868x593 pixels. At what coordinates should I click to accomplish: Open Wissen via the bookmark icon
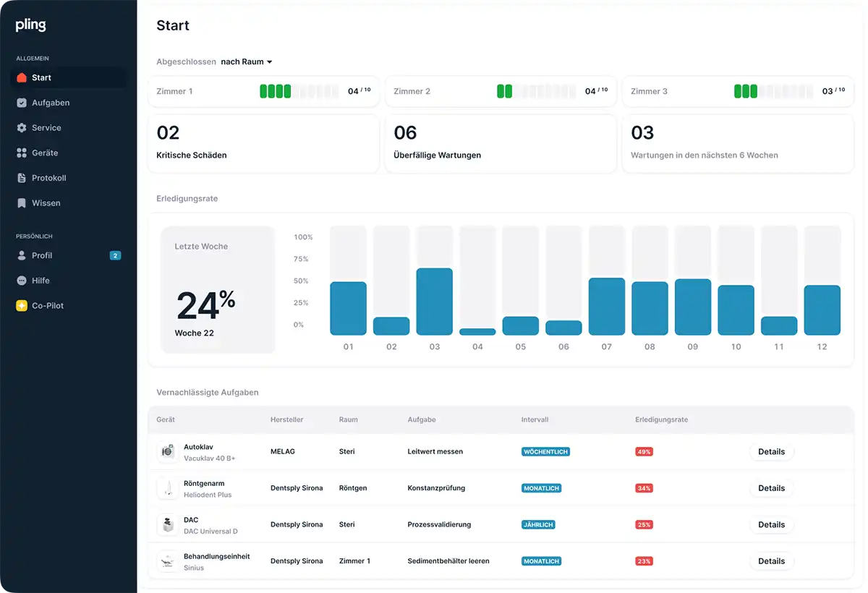coord(22,203)
